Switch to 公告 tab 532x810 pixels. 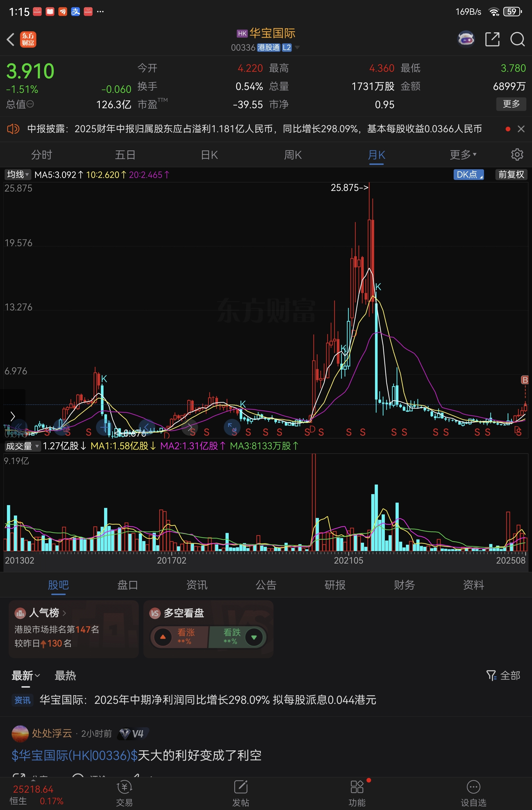tap(266, 585)
